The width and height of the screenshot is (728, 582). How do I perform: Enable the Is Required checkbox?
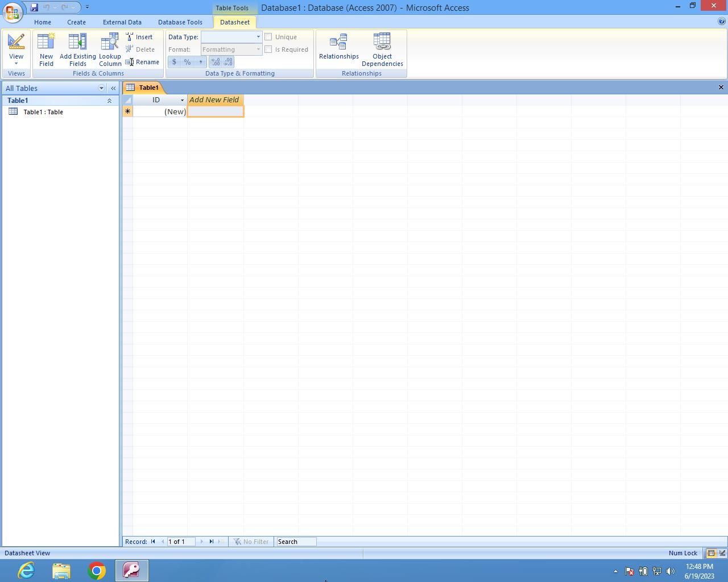(x=268, y=49)
